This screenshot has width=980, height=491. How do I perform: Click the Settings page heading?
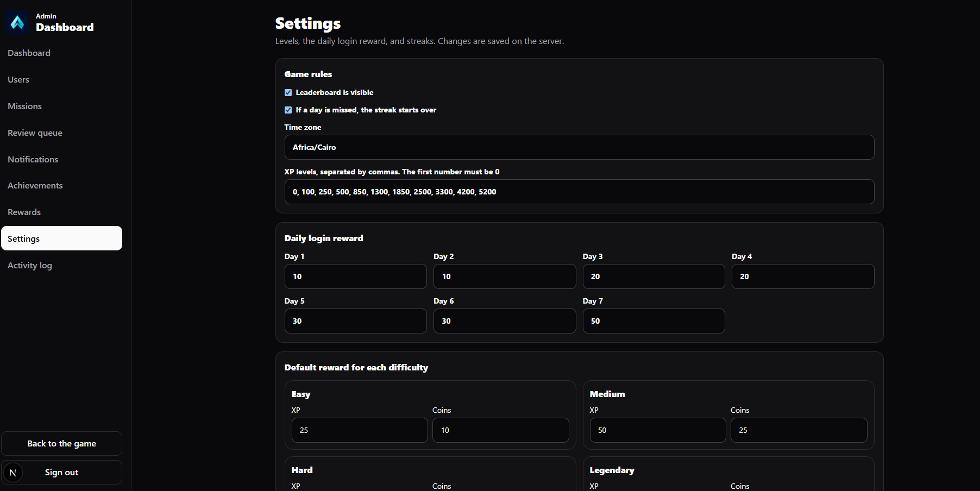(308, 23)
